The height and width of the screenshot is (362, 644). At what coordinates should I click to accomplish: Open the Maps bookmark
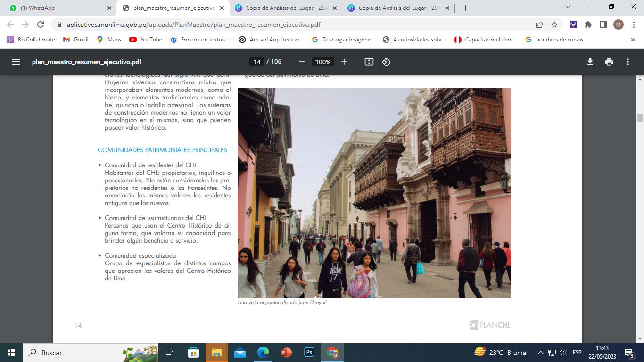pyautogui.click(x=109, y=40)
